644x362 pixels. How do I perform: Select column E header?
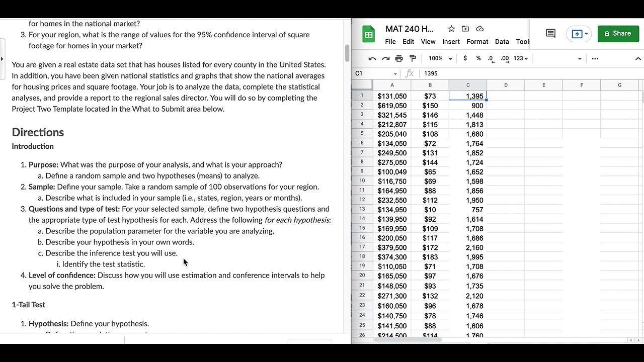[x=544, y=85]
